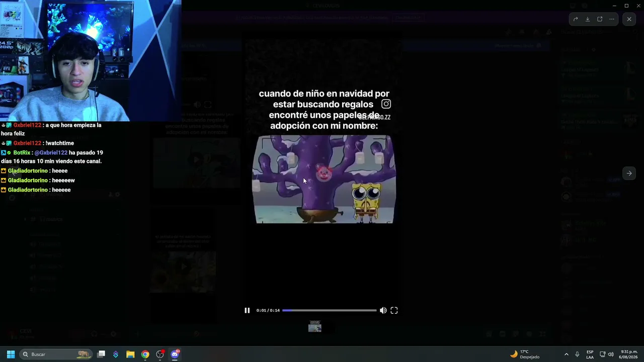The width and height of the screenshot is (644, 362).
Task: Open File Explorer from the taskbar
Action: click(130, 354)
